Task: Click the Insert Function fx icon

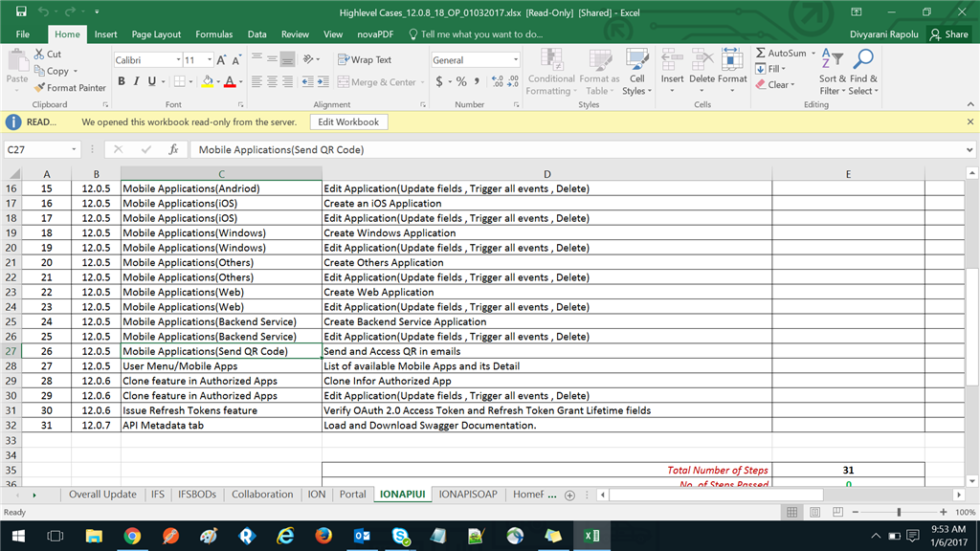Action: [x=173, y=149]
